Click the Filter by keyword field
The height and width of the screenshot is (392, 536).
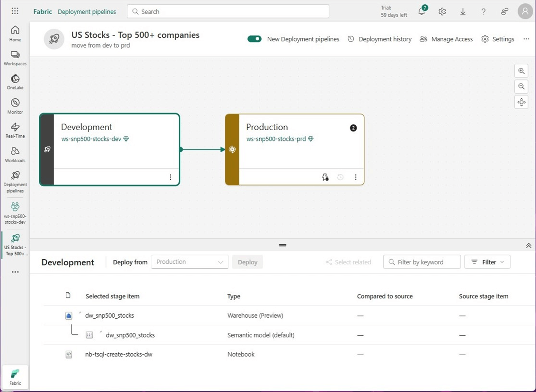tap(422, 262)
